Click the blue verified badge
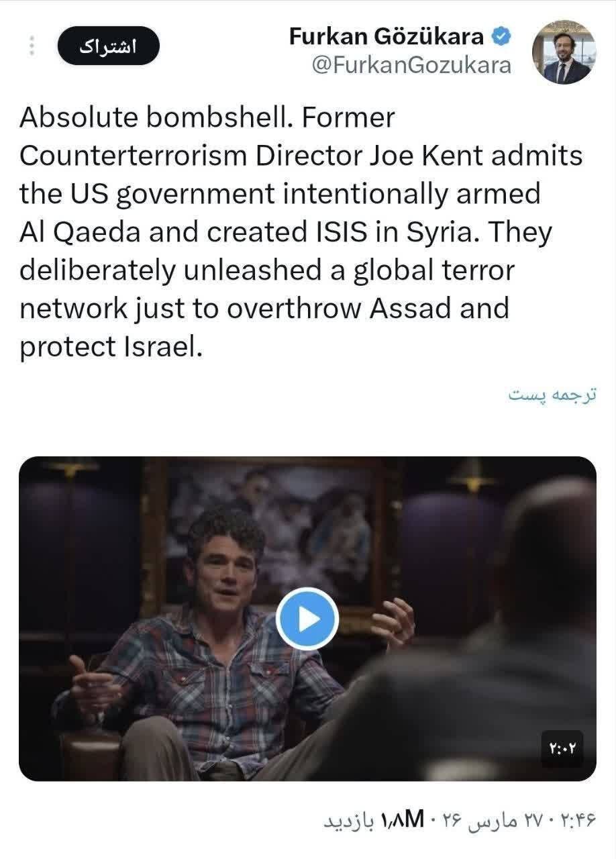 point(502,37)
